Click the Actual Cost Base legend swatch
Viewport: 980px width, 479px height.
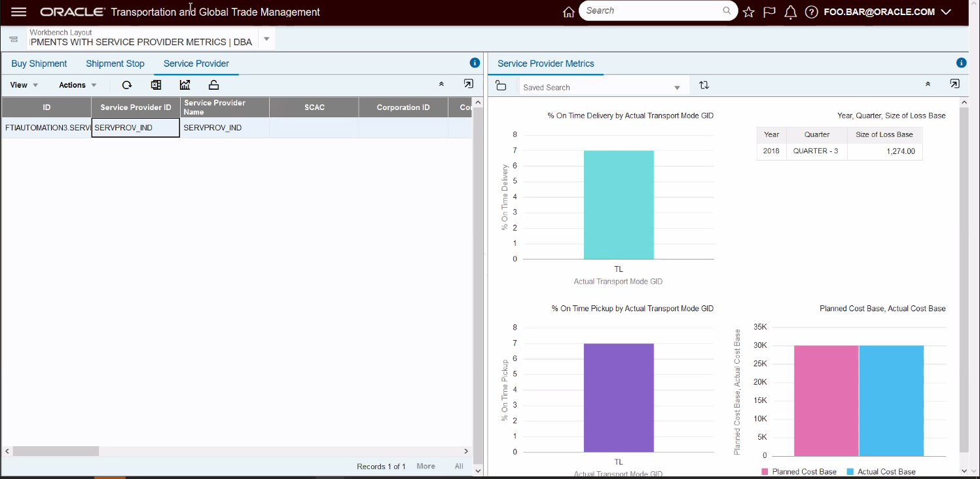click(x=850, y=472)
